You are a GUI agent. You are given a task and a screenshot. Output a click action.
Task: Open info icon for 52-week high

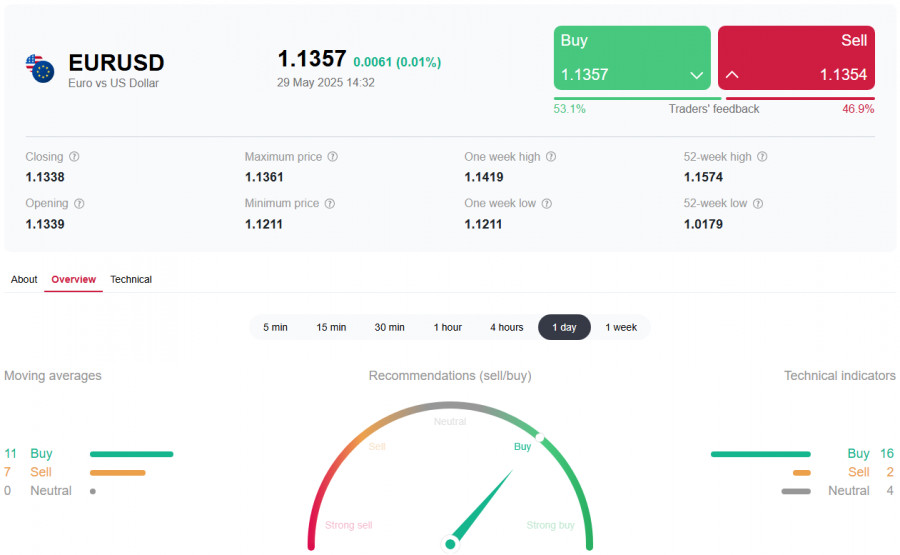(x=762, y=156)
